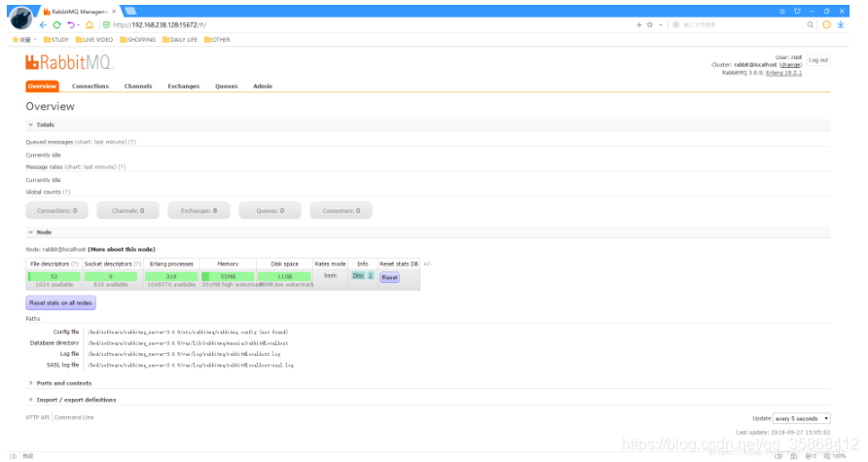Viewport: 868px width, 462px height.
Task: Click the Disk space green bar
Action: (x=284, y=276)
